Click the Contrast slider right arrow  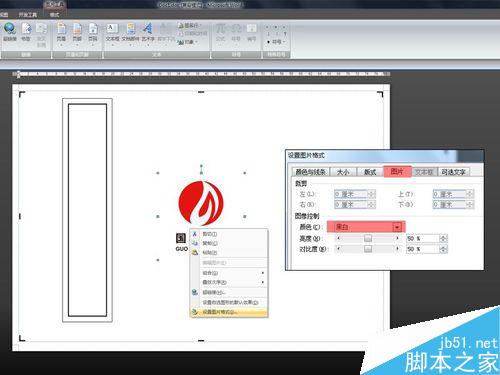[397, 249]
